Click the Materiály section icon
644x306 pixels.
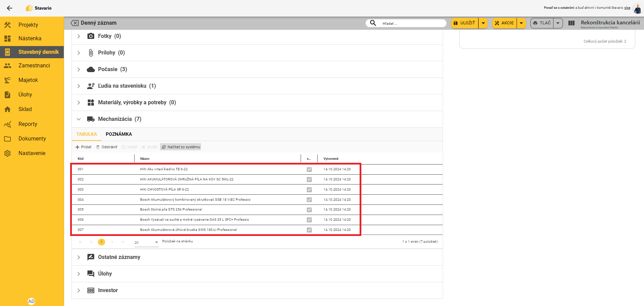click(91, 103)
